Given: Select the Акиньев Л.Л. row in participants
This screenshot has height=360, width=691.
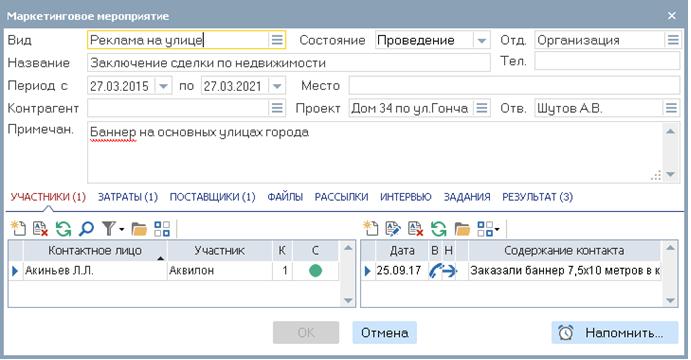Looking at the screenshot, I should (x=174, y=271).
